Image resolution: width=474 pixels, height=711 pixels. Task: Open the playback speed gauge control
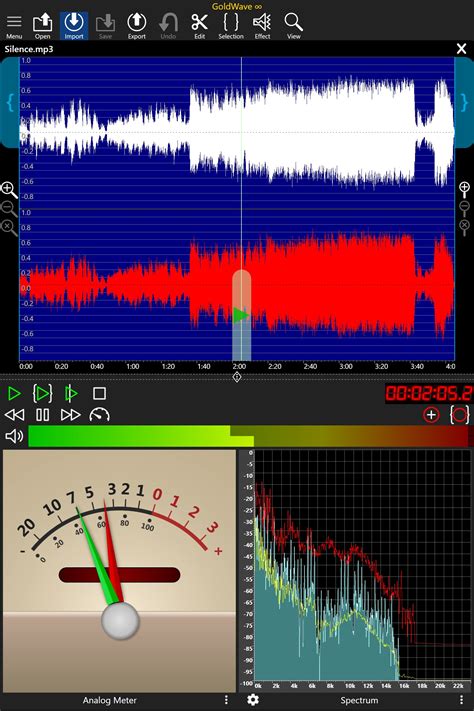tap(99, 414)
